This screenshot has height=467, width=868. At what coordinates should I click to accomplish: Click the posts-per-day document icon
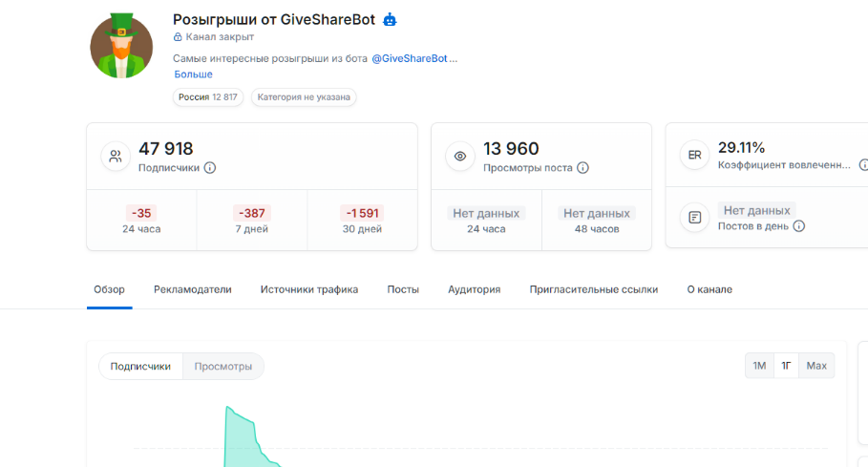tap(695, 218)
